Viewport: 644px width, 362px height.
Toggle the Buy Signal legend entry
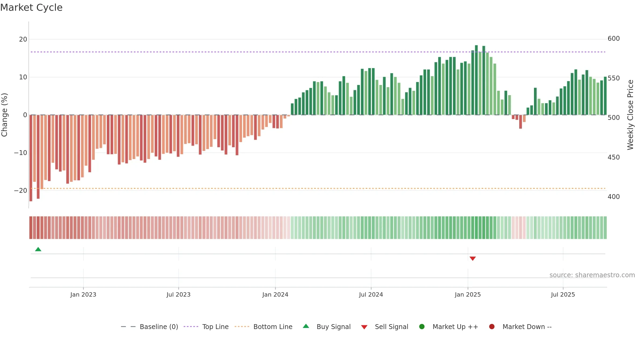(x=327, y=327)
